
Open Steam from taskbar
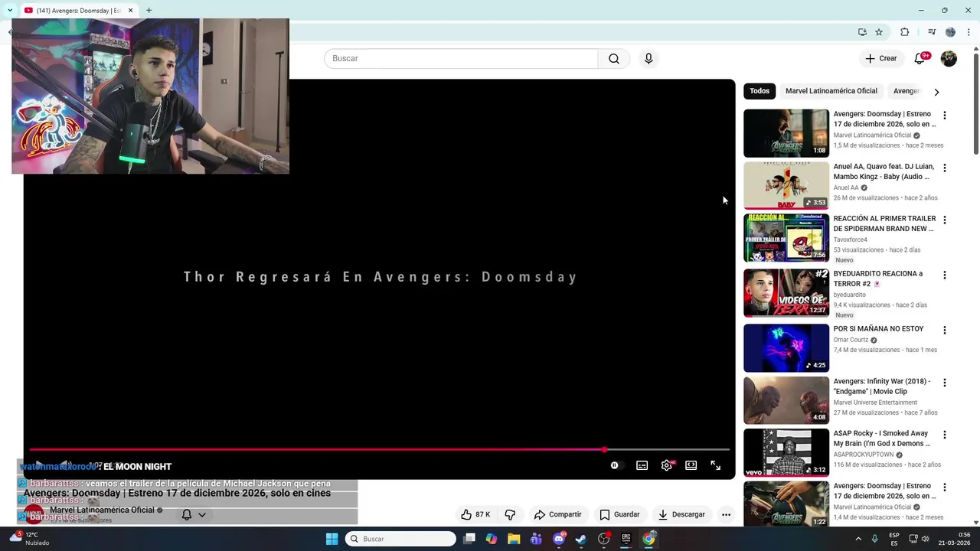tap(581, 539)
